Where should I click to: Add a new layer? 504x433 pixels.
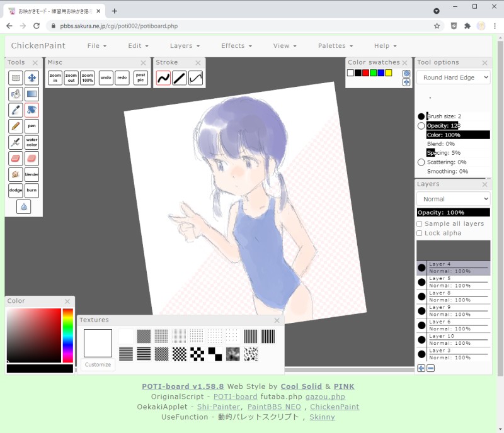(421, 368)
